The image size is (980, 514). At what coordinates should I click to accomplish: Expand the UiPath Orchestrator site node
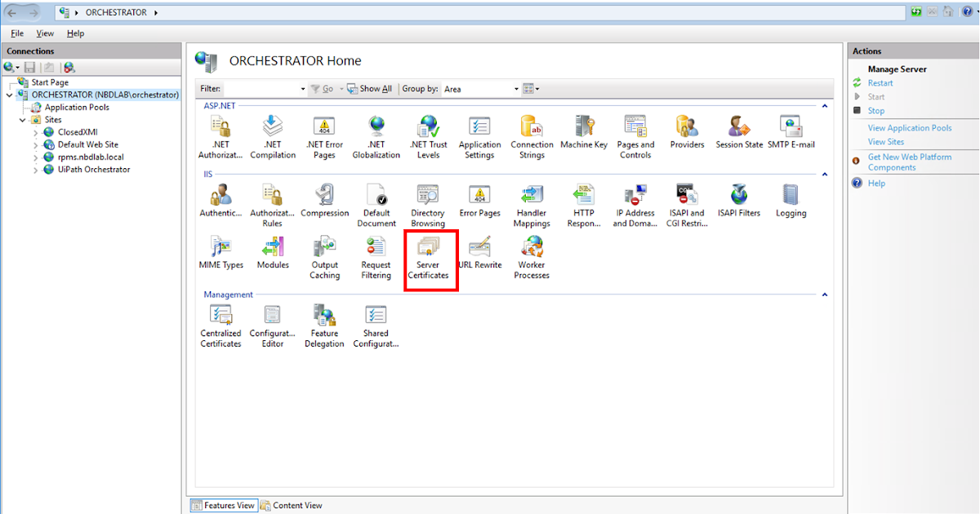click(x=35, y=170)
